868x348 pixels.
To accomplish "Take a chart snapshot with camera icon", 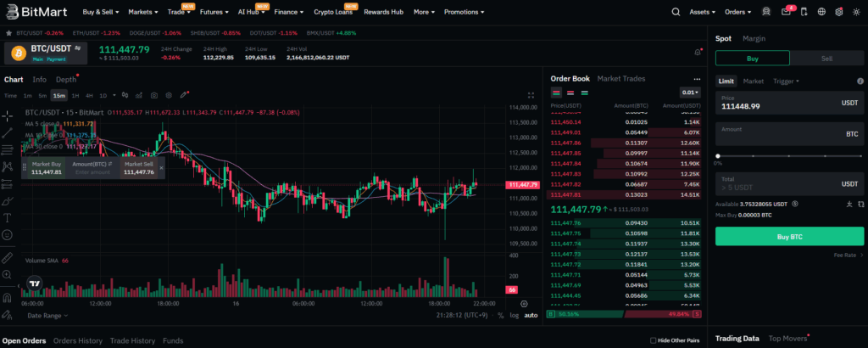I will [154, 95].
